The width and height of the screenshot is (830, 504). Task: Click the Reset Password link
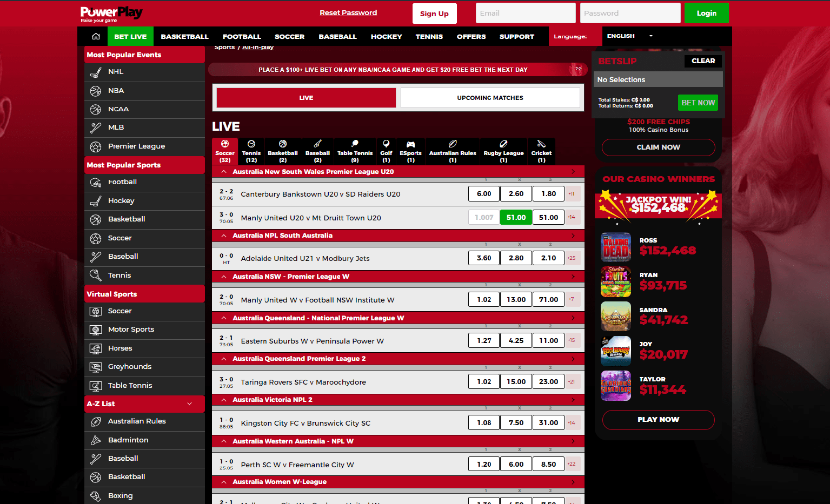[x=348, y=13]
